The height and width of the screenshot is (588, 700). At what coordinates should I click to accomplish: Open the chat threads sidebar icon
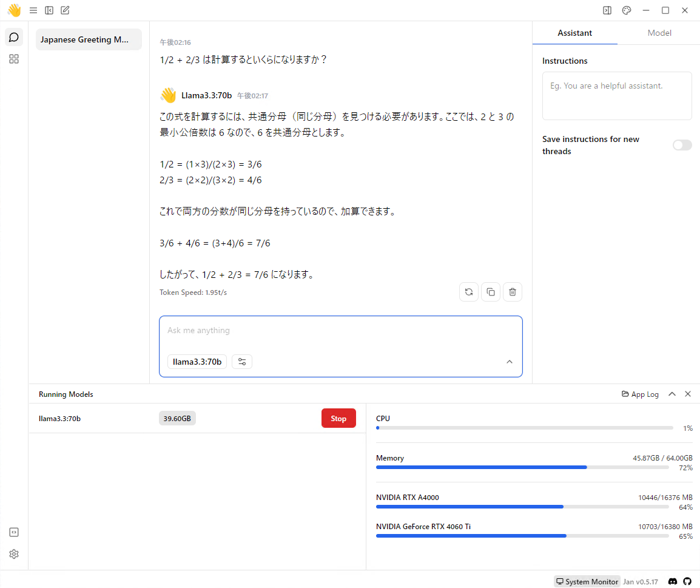coord(14,37)
